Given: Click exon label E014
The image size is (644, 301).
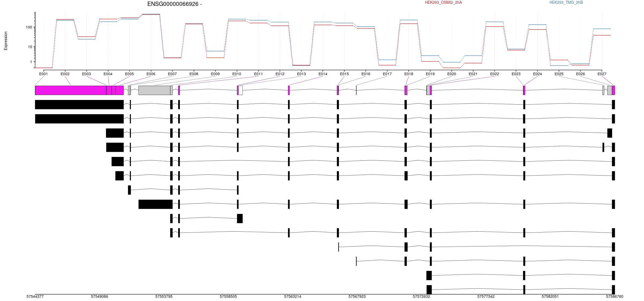Looking at the screenshot, I should pos(323,74).
